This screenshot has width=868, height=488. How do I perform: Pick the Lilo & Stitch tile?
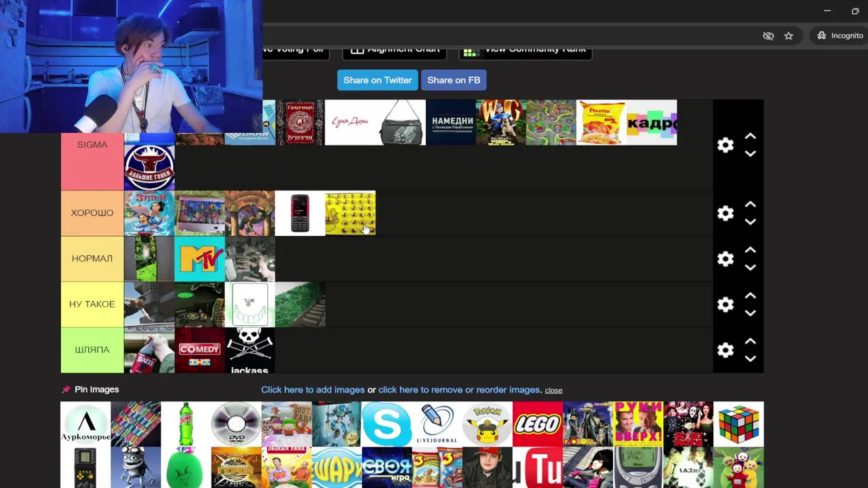pyautogui.click(x=149, y=213)
